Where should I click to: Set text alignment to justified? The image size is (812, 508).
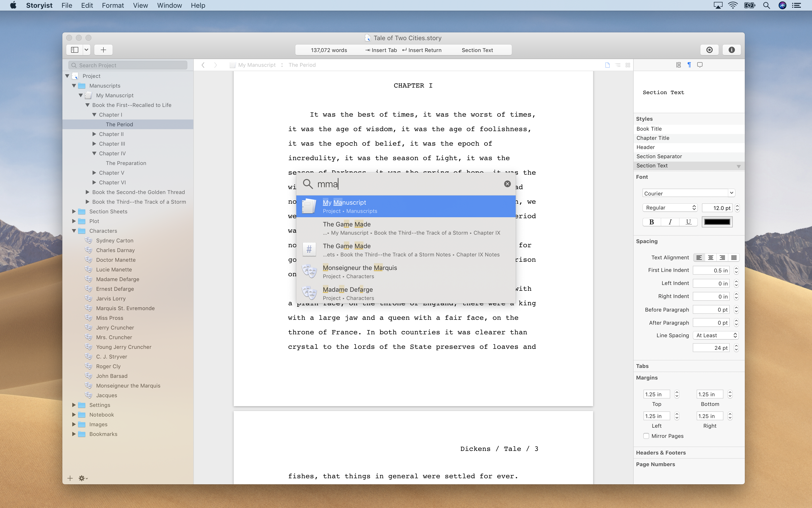click(x=734, y=257)
